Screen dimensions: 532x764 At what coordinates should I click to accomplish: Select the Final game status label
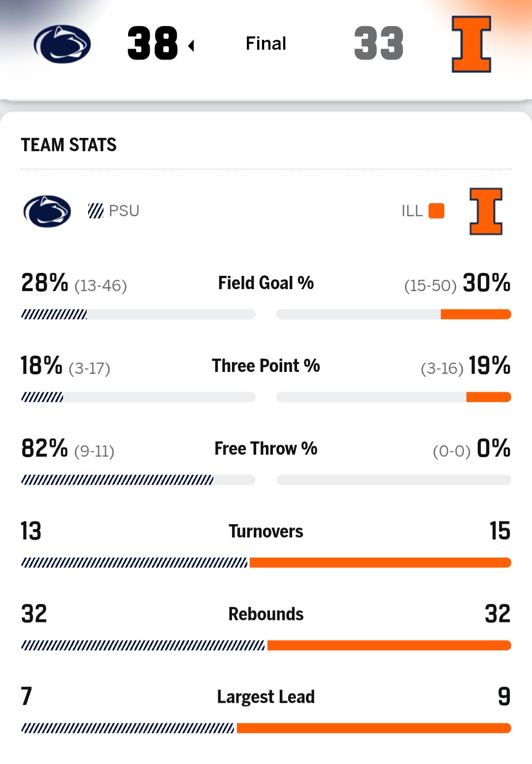pos(266,43)
